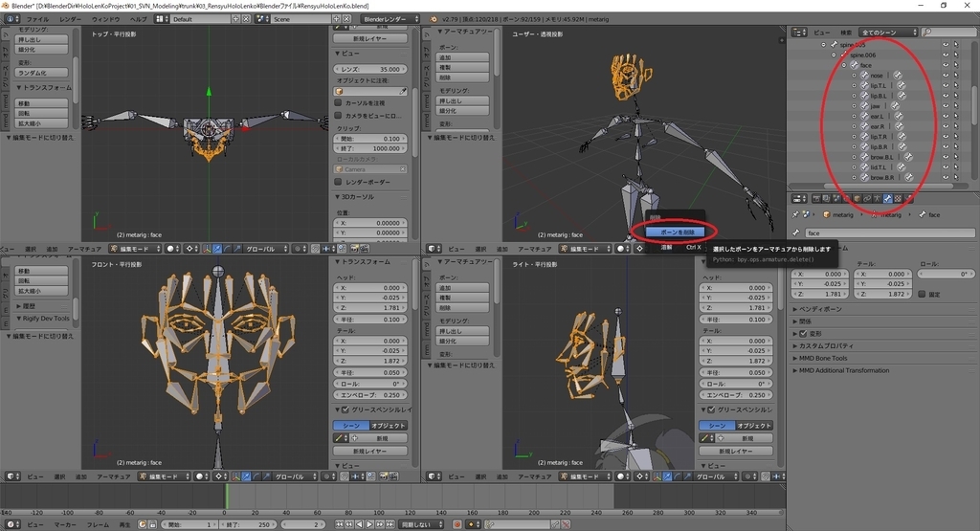Click the 新規レイヤー button in top view panel
The height and width of the screenshot is (531, 980).
tap(370, 38)
